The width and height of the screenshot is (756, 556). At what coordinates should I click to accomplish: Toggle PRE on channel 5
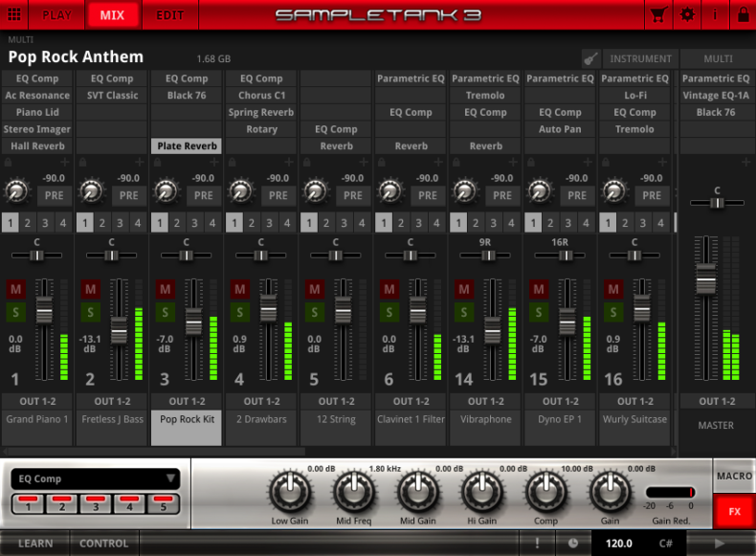[x=353, y=196]
